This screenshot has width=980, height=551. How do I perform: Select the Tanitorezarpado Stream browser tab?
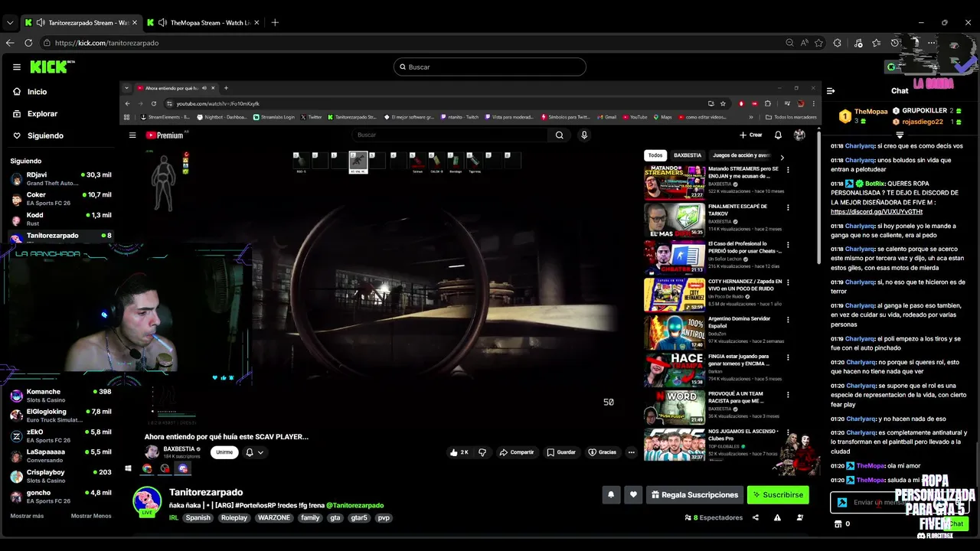(x=80, y=22)
